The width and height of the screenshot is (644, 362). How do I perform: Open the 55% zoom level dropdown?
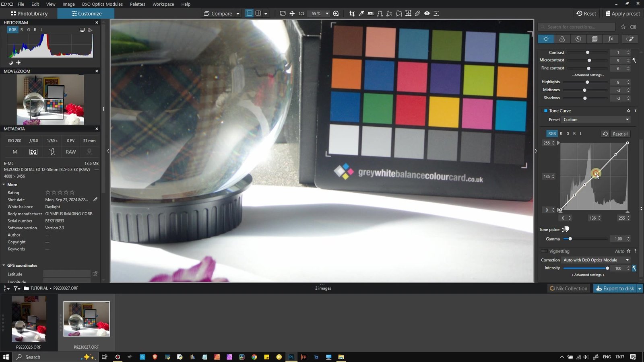327,14
